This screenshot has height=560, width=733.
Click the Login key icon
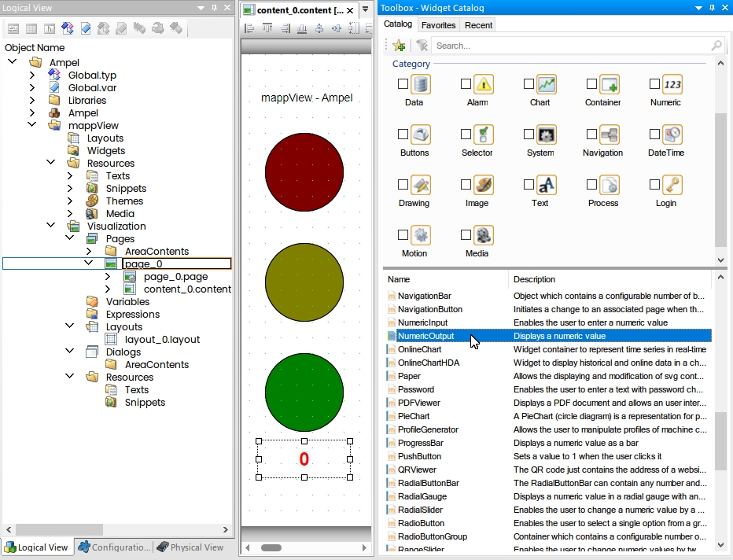(672, 185)
